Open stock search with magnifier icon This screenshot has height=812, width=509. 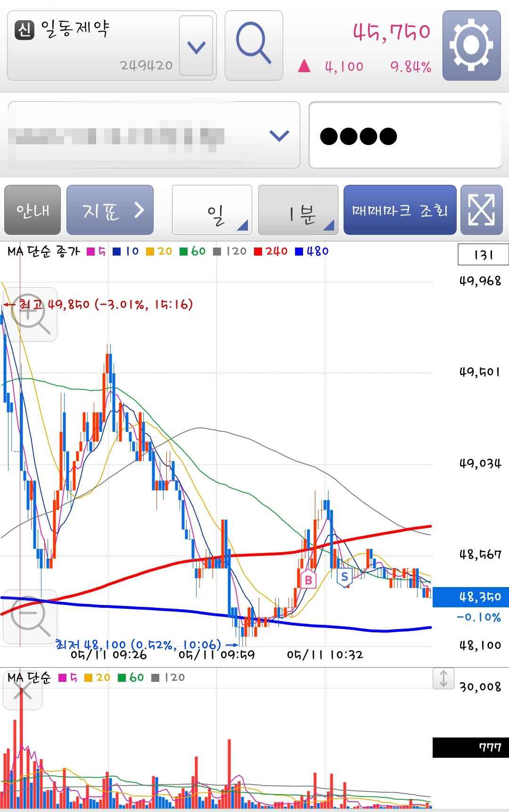[254, 45]
